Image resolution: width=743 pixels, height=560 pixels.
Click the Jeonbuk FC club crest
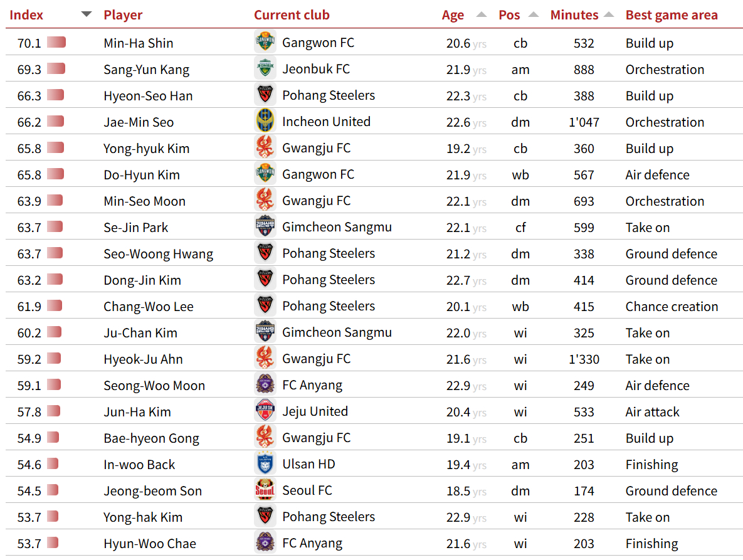point(265,69)
